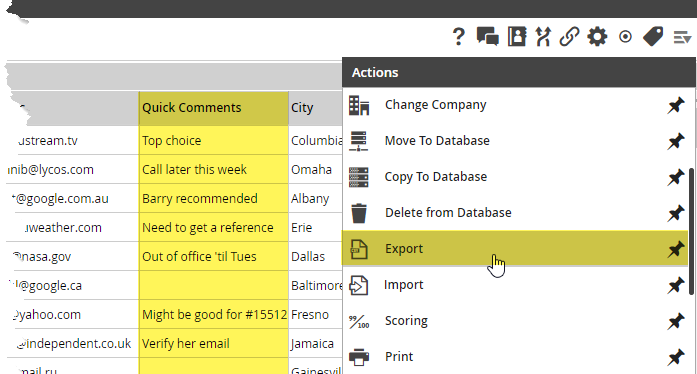Open the Help question mark icon
The height and width of the screenshot is (374, 697).
(x=459, y=36)
